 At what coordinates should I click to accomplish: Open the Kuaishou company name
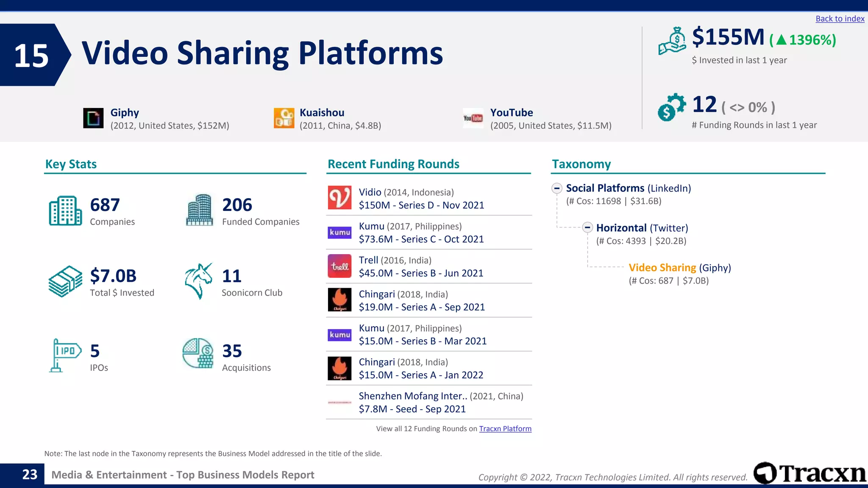pos(322,113)
